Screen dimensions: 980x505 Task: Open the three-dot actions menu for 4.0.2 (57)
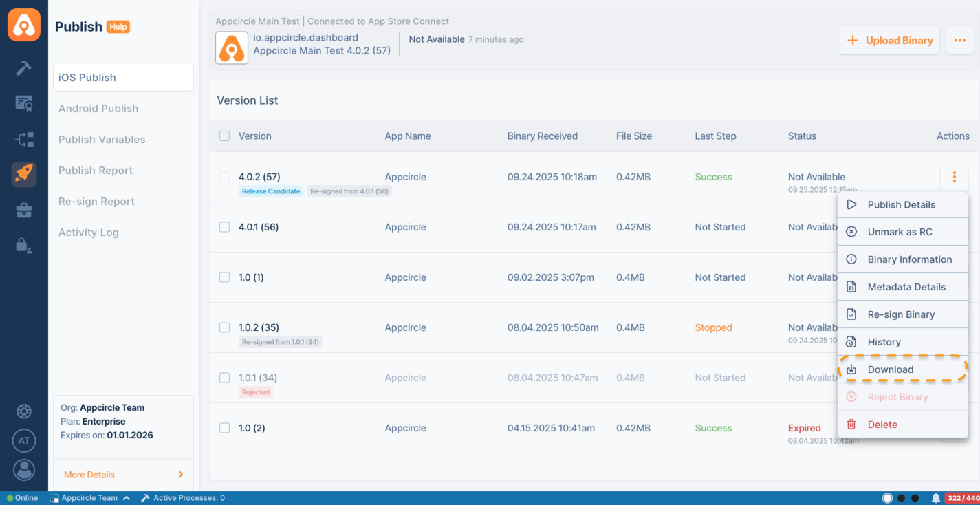954,178
